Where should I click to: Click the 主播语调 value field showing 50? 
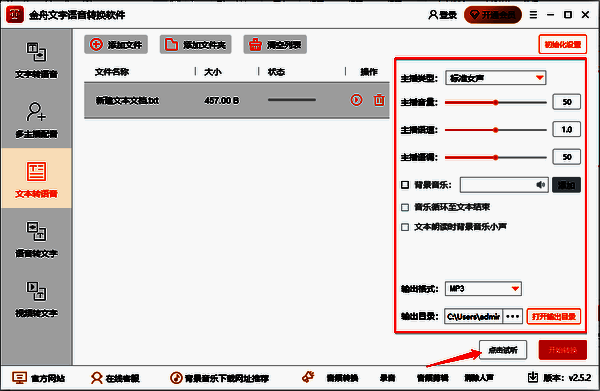567,157
